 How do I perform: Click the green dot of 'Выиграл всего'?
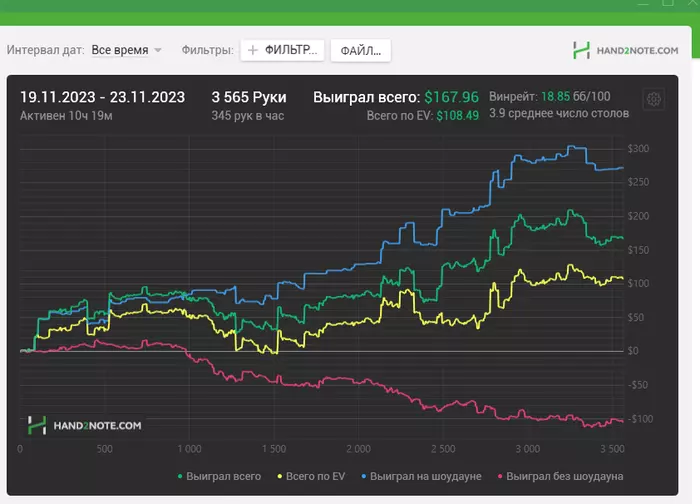pyautogui.click(x=180, y=477)
